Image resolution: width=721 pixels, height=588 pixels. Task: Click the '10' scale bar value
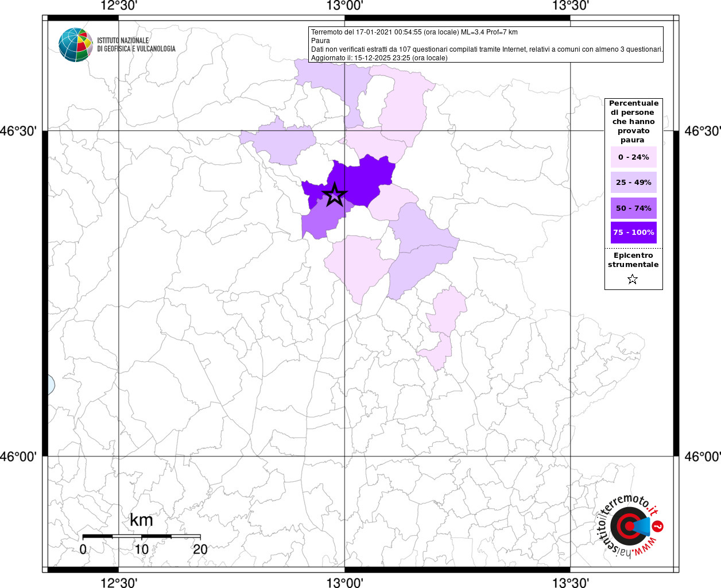tap(141, 549)
